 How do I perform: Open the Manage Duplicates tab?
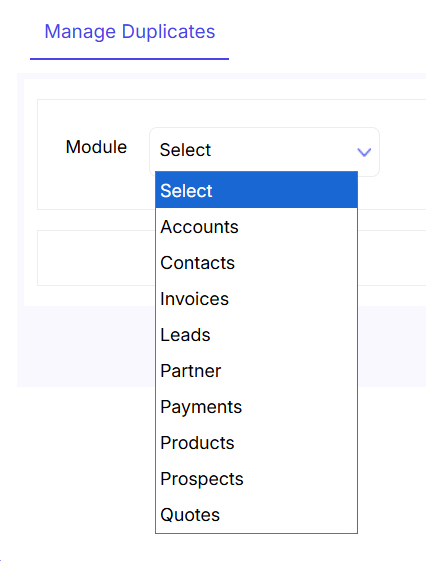(129, 31)
